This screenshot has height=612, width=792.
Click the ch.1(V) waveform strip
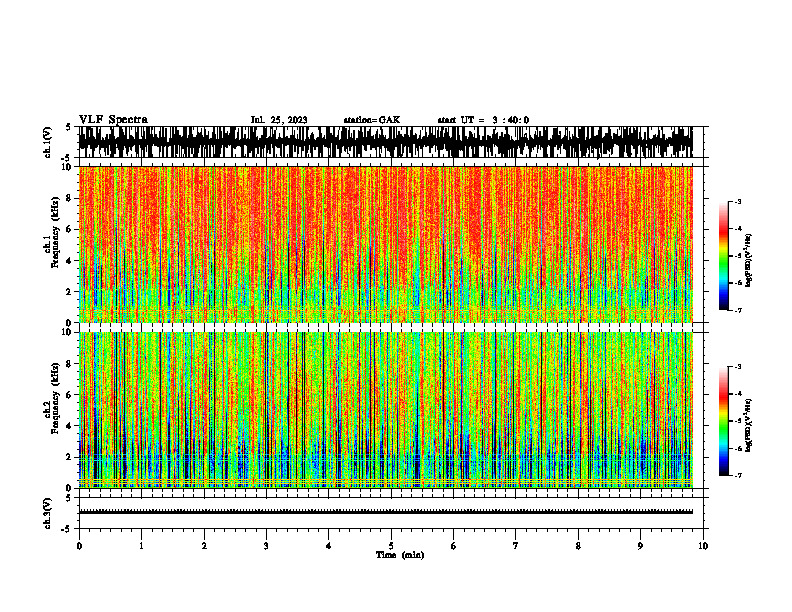click(385, 142)
